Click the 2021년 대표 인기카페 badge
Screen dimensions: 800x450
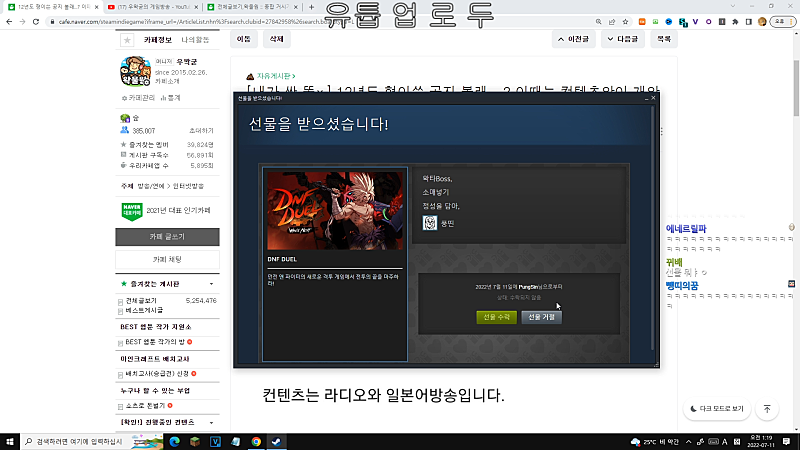point(166,211)
